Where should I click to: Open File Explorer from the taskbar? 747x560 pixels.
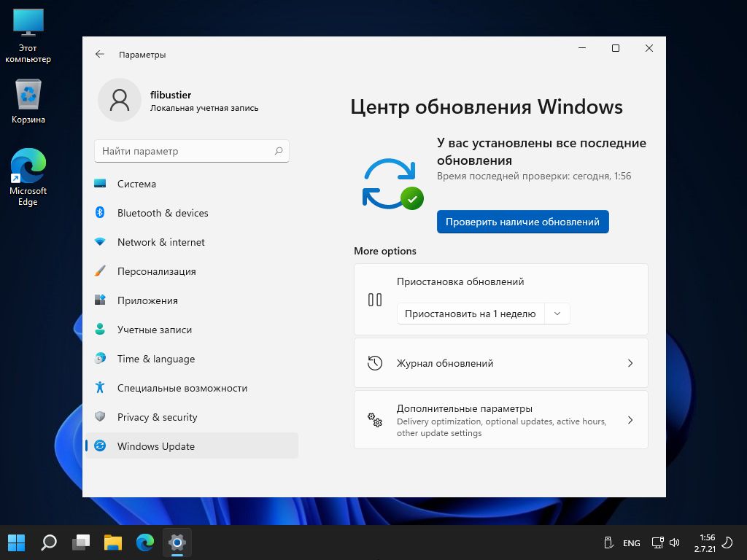[x=113, y=542]
